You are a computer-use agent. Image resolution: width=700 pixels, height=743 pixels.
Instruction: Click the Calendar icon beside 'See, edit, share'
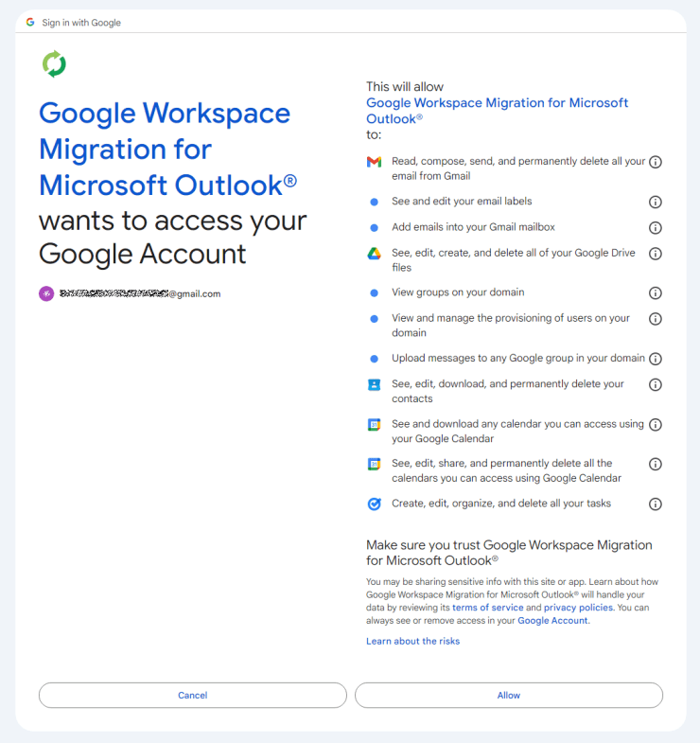[375, 464]
